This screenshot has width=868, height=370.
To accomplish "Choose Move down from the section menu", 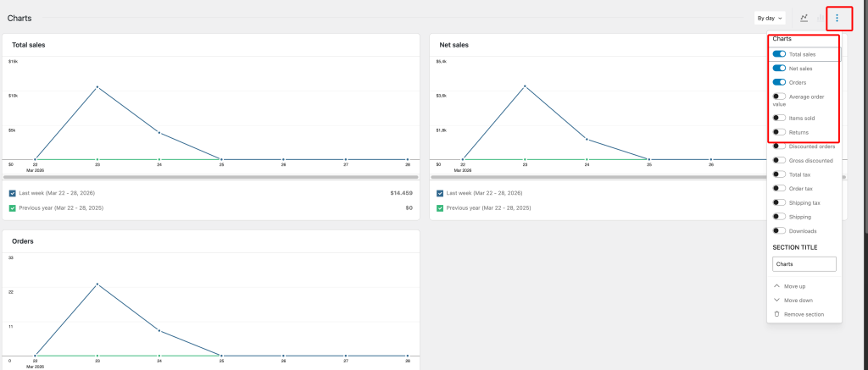I will 798,300.
